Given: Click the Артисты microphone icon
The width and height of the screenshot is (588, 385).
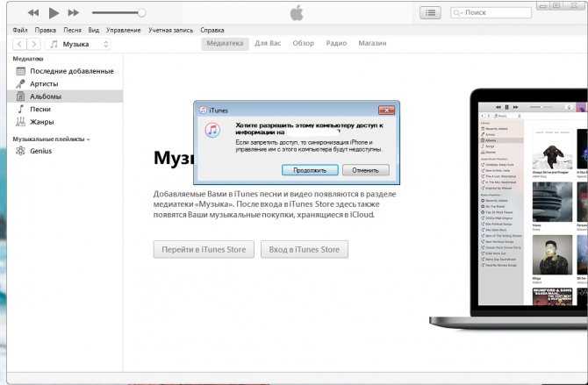Looking at the screenshot, I should coord(21,84).
